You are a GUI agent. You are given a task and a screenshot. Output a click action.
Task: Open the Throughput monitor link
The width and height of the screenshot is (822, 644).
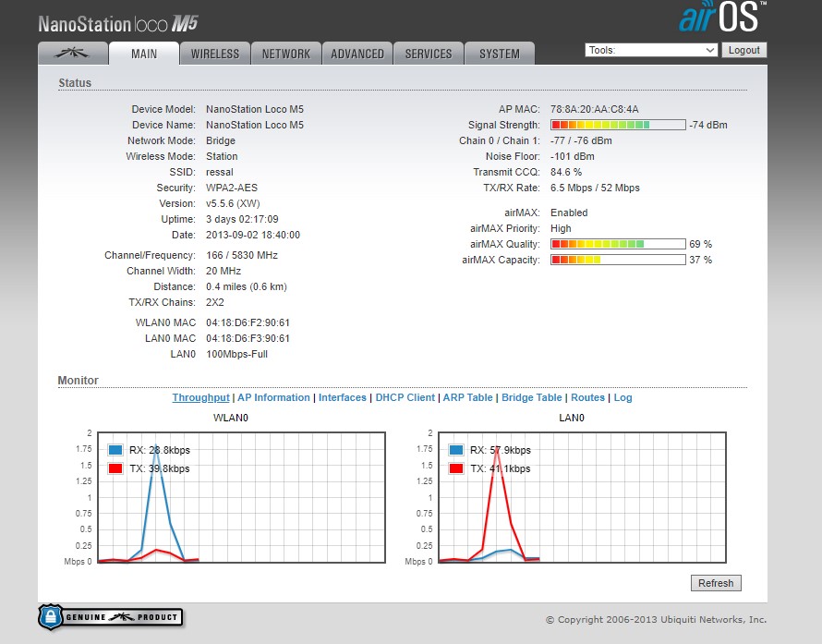click(x=200, y=397)
